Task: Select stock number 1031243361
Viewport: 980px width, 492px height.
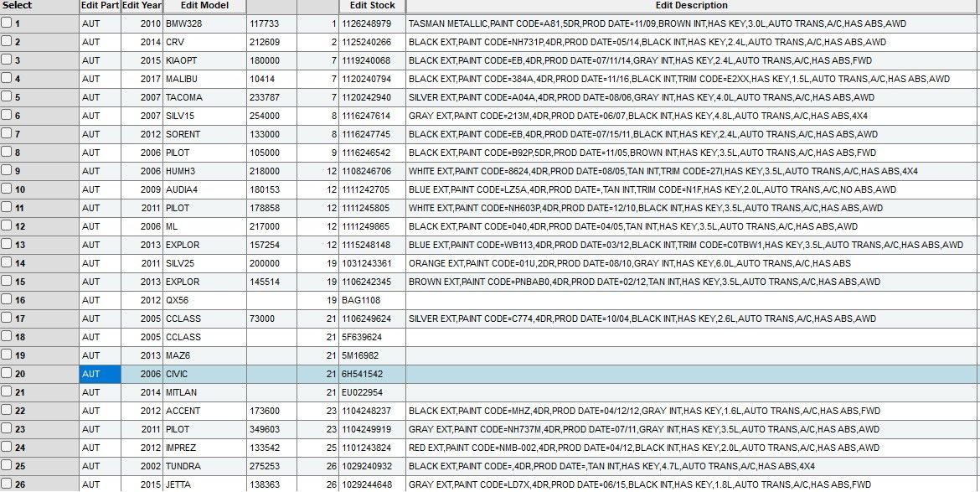Action: (x=372, y=263)
